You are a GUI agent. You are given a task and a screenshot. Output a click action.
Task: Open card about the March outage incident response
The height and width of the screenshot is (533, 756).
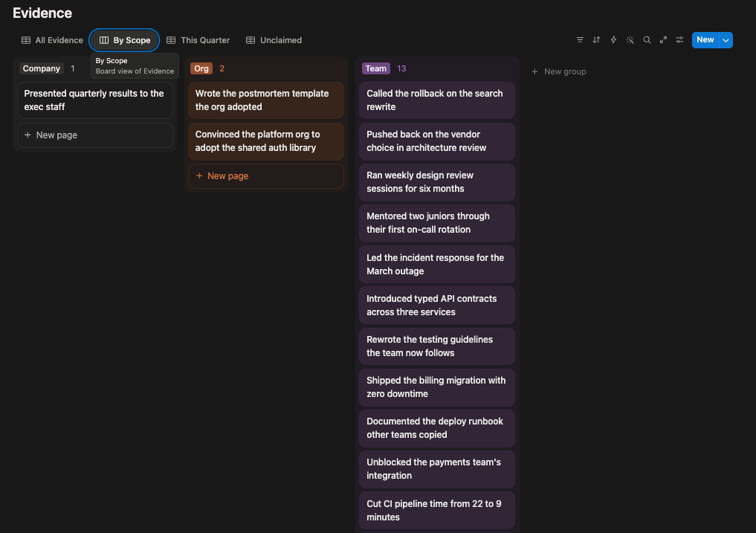click(x=437, y=265)
